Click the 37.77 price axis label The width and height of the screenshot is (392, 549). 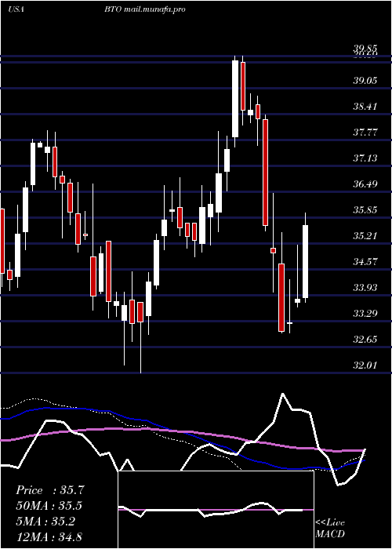pos(365,133)
